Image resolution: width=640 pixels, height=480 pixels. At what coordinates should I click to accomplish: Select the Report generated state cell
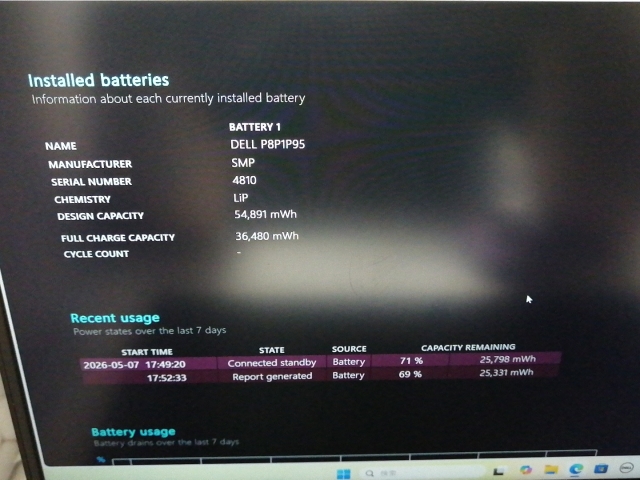click(272, 376)
